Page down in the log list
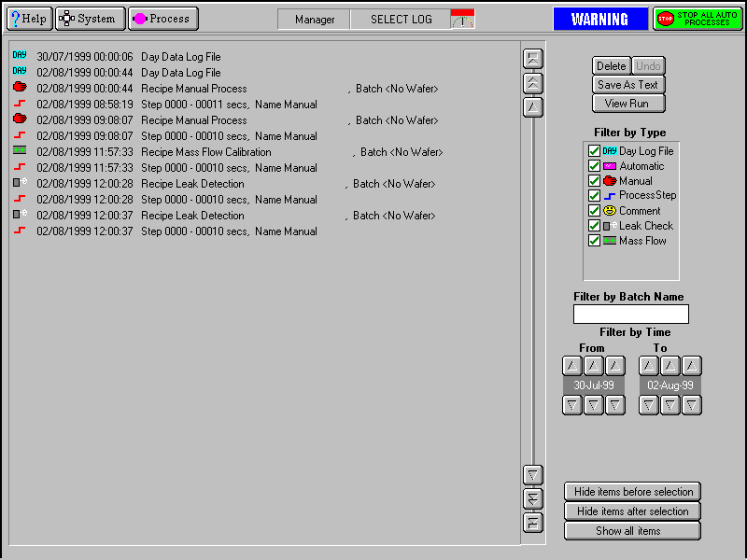The width and height of the screenshot is (747, 560). 533,498
